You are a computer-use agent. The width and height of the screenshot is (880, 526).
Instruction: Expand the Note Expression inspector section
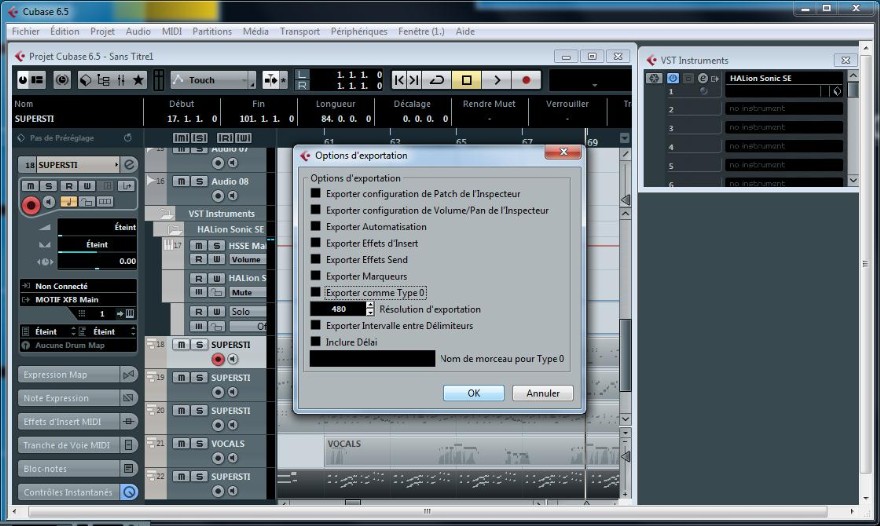coord(77,398)
